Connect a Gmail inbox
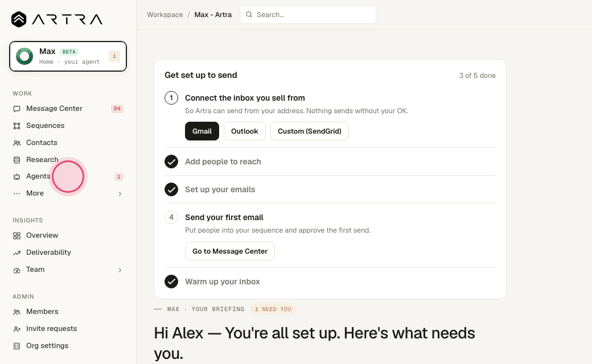Viewport: 592px width, 364px height. pyautogui.click(x=202, y=131)
